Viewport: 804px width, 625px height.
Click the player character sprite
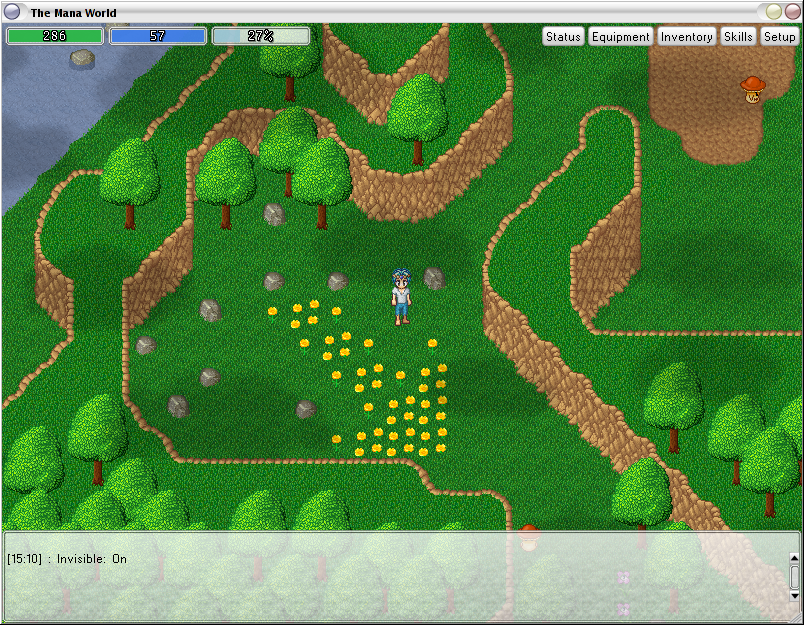tap(401, 297)
